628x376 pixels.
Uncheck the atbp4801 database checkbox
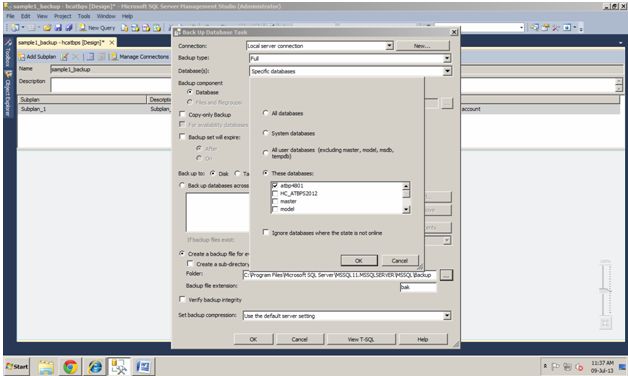point(275,185)
